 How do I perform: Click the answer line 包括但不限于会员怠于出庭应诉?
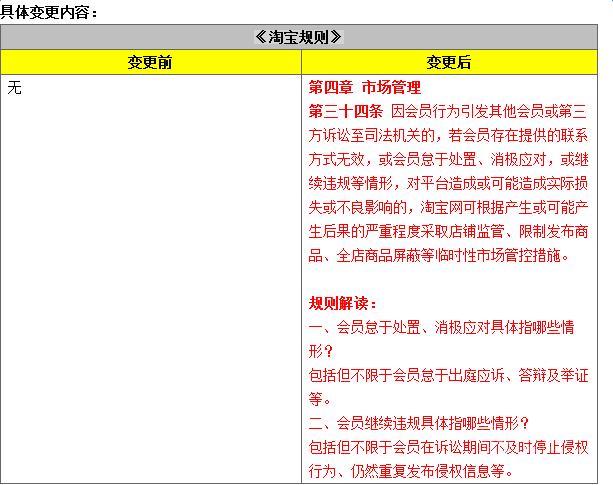tap(448, 376)
